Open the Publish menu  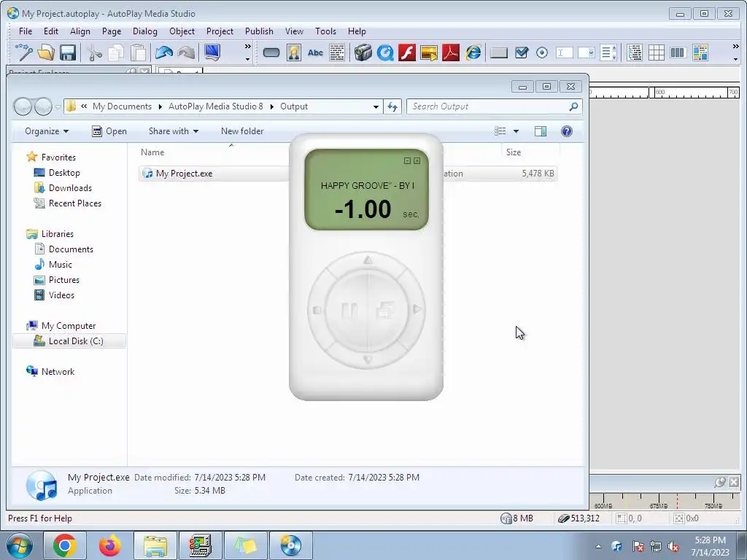(259, 31)
